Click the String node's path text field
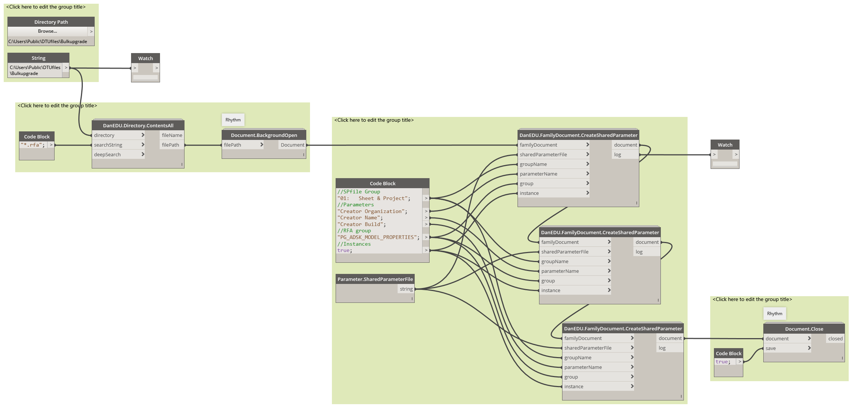Image resolution: width=868 pixels, height=409 pixels. (35, 71)
